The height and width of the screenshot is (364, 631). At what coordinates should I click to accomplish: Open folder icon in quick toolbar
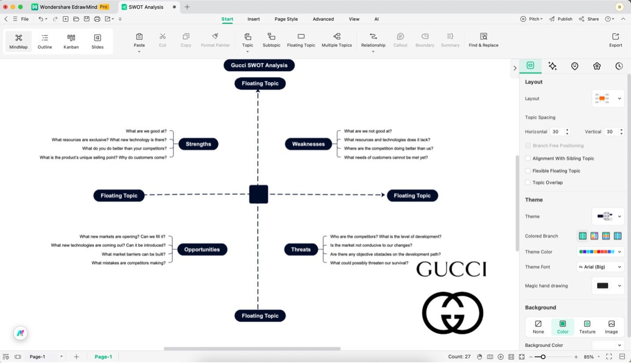tap(76, 19)
